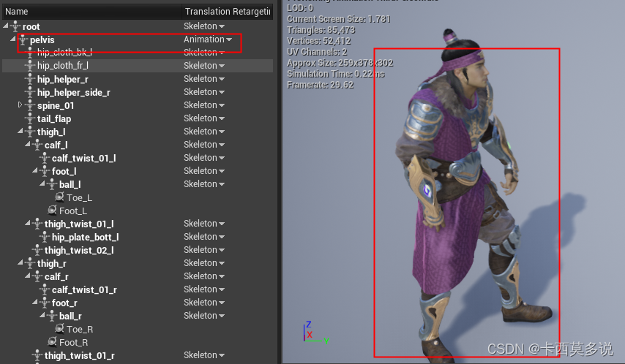Image resolution: width=625 pixels, height=364 pixels.
Task: Click the Toe_R socket icon
Action: (x=59, y=329)
